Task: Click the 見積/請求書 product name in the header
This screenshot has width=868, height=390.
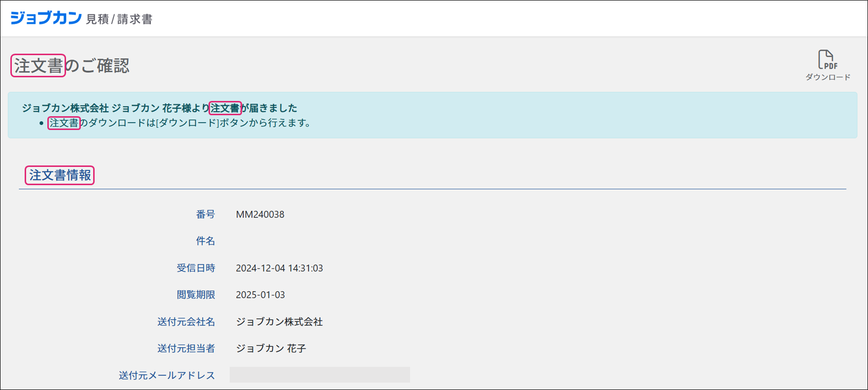Action: pos(119,20)
